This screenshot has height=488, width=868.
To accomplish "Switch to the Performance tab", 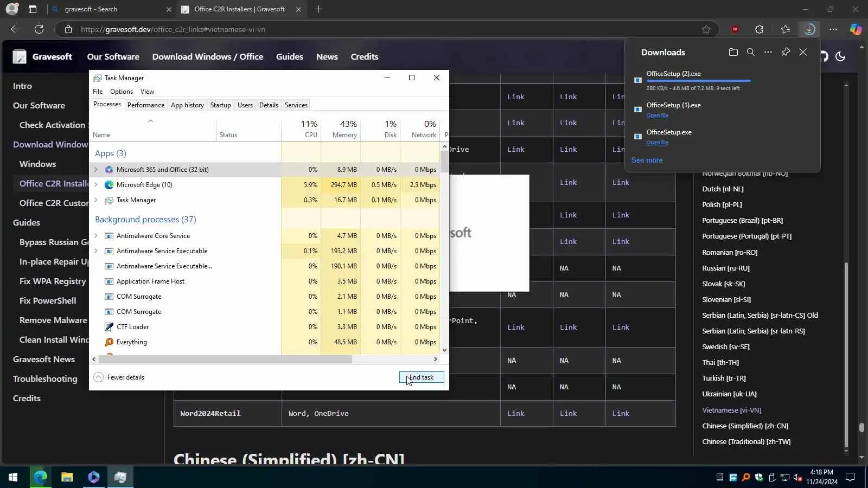I will tap(146, 105).
